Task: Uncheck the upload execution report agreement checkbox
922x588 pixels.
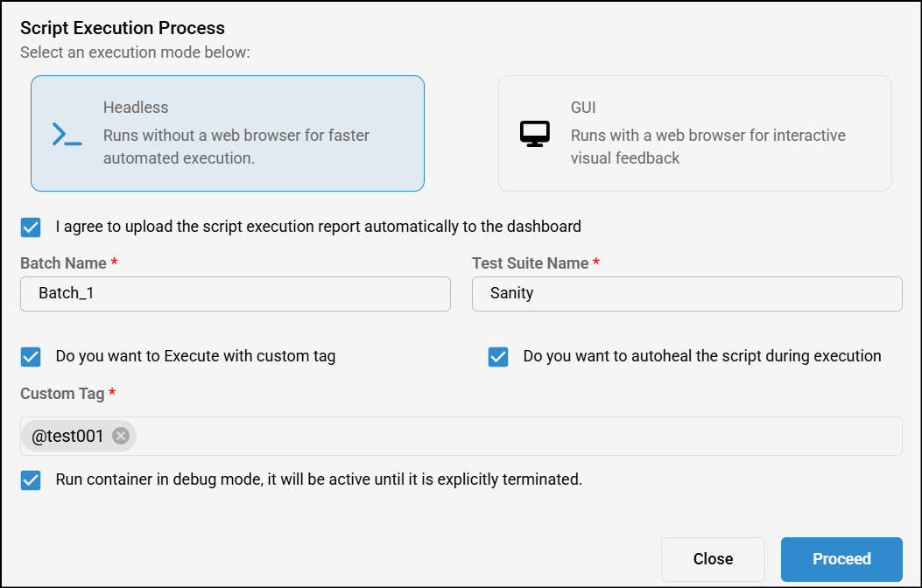Action: pos(31,227)
